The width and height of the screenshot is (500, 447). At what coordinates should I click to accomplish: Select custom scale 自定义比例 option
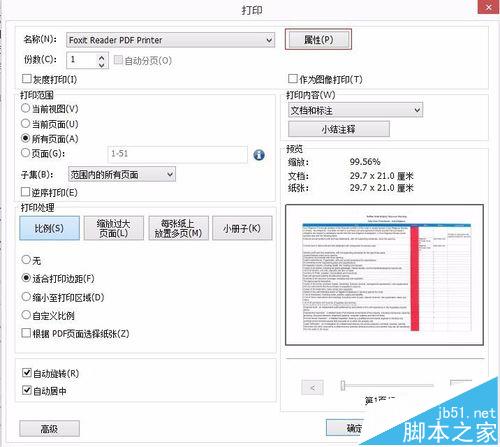point(26,315)
